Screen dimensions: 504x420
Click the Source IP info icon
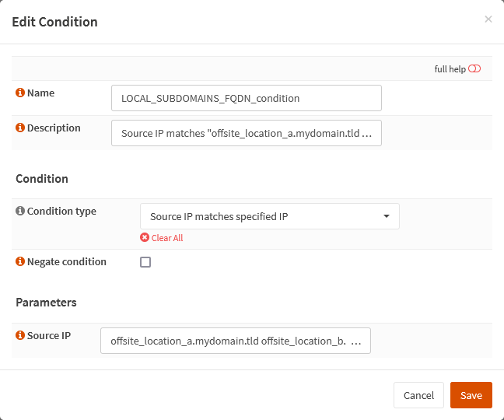pos(20,336)
